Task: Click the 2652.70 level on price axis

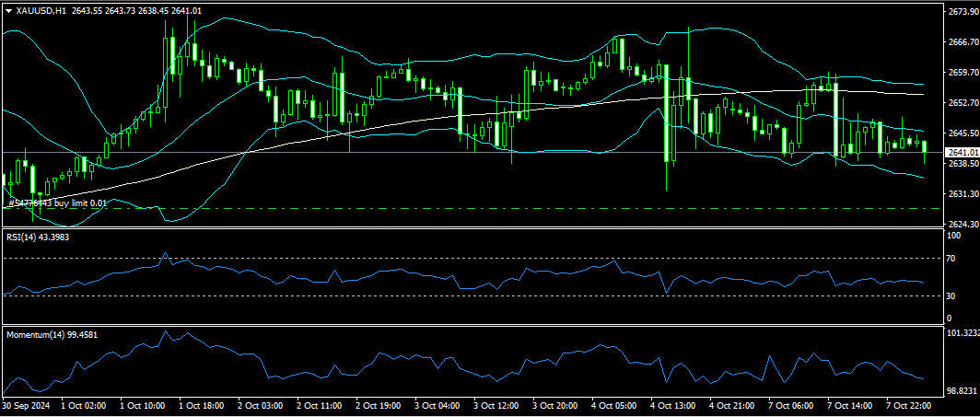Action: (962, 103)
